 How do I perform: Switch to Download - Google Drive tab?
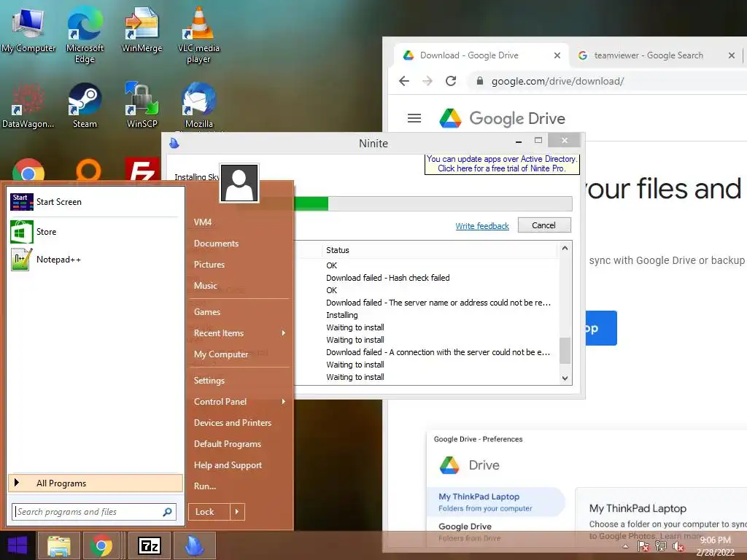tap(481, 55)
